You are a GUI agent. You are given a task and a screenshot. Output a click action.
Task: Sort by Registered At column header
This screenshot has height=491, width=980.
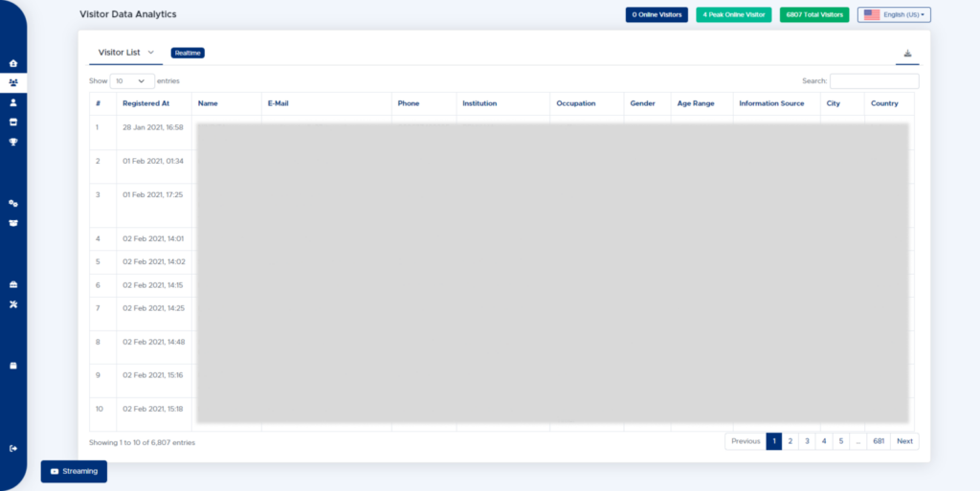tap(145, 103)
